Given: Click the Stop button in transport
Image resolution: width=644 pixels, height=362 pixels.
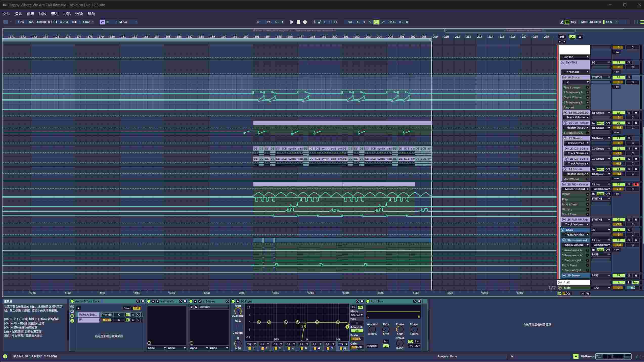Looking at the screenshot, I should point(298,22).
